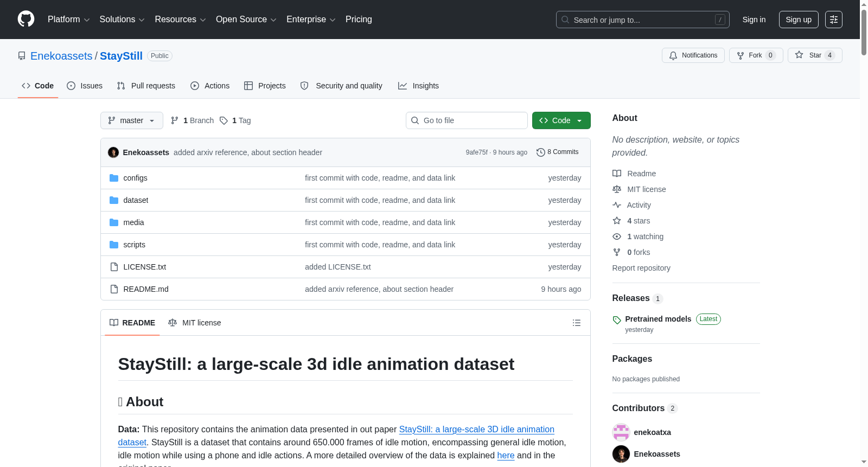Click the Go to file search field
Viewport: 868px width, 467px height.
pos(467,120)
